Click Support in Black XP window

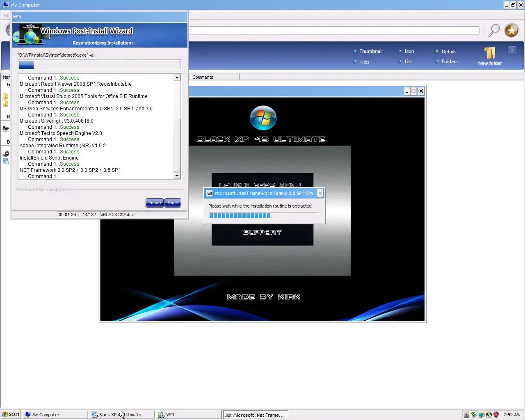pos(262,233)
